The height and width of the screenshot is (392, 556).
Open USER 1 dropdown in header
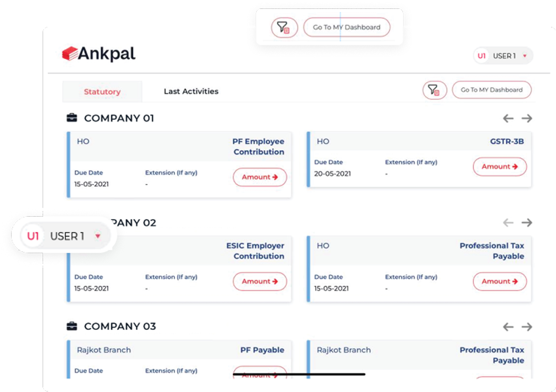tap(525, 56)
